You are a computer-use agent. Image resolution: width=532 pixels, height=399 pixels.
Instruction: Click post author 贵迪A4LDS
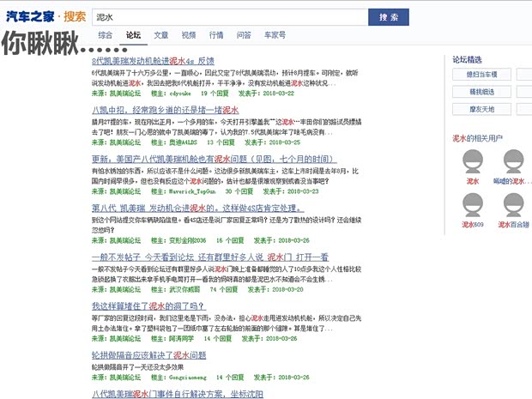coord(184,142)
